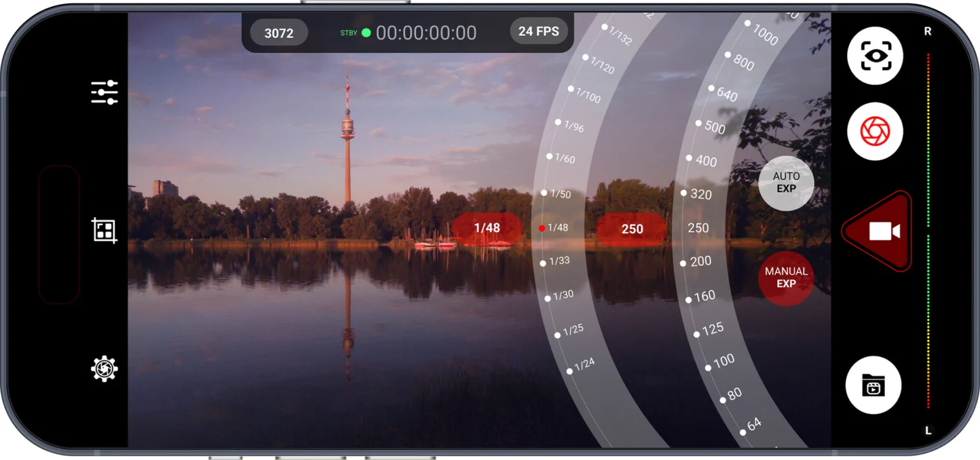Tap the selected 250 ISO pill
The width and height of the screenshot is (980, 460).
632,229
